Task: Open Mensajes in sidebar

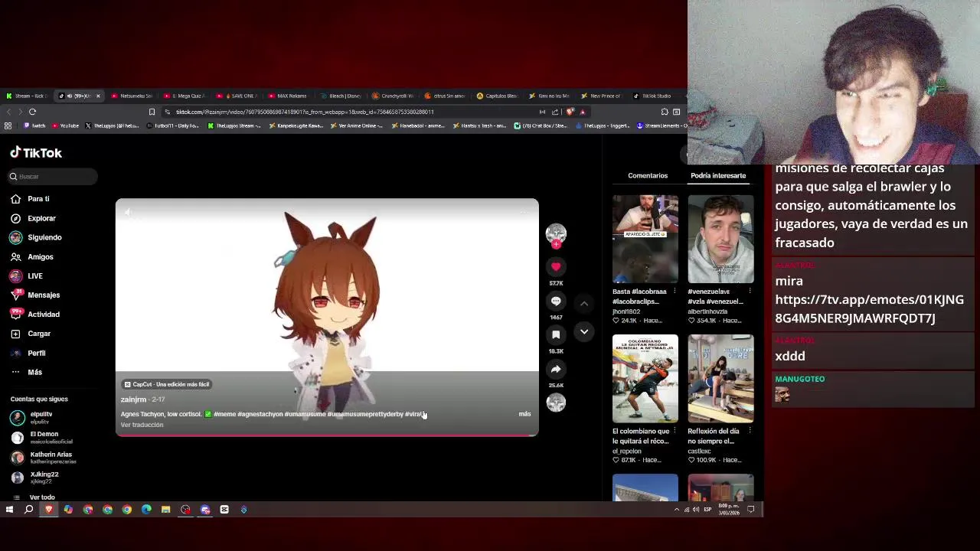Action: 44,295
